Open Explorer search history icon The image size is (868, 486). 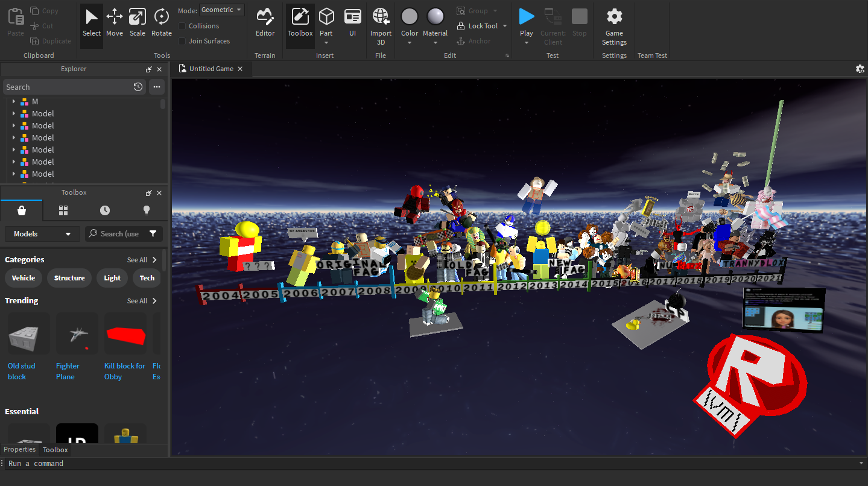click(x=138, y=87)
